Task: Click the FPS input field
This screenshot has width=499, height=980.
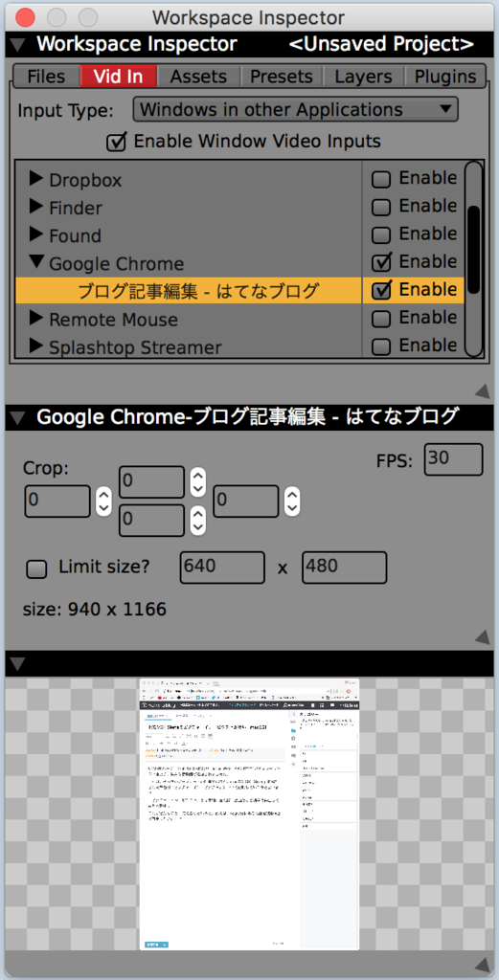Action: point(453,459)
